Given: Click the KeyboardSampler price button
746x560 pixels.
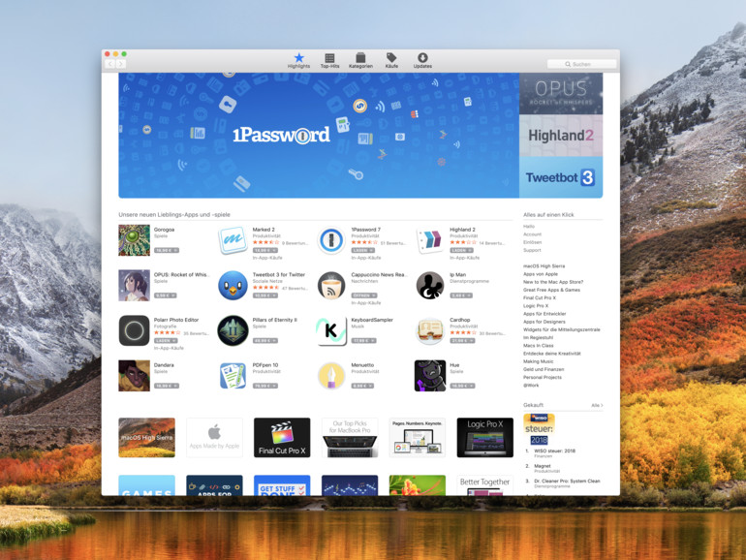Looking at the screenshot, I should point(364,341).
